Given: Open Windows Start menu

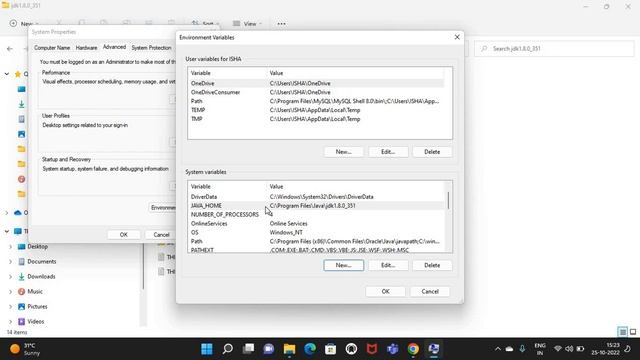Looking at the screenshot, I should (x=207, y=349).
